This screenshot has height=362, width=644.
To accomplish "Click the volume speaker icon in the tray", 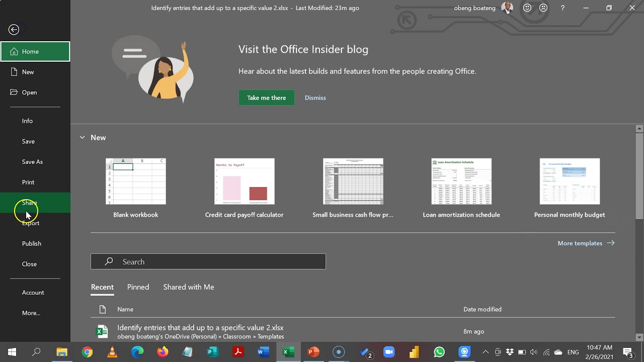I will tap(534, 352).
